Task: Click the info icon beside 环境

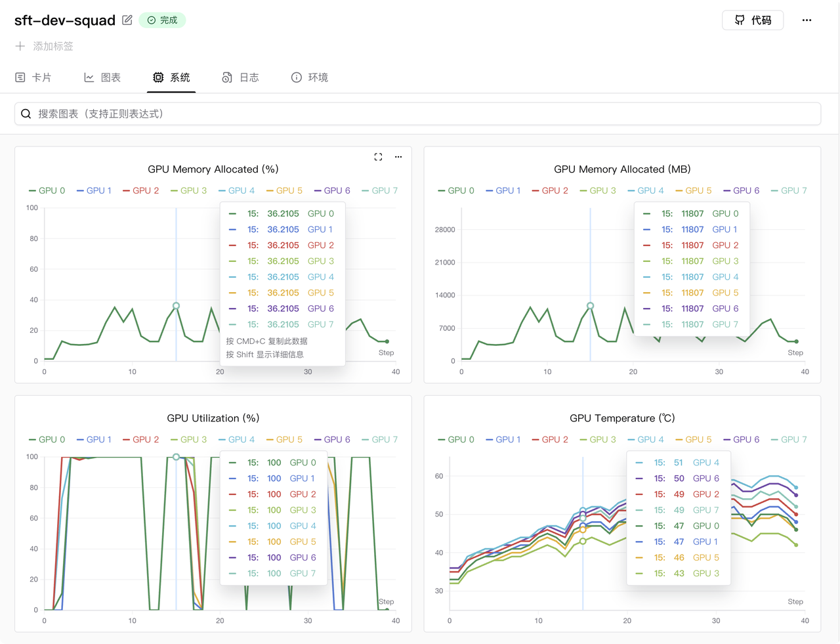Action: (295, 77)
